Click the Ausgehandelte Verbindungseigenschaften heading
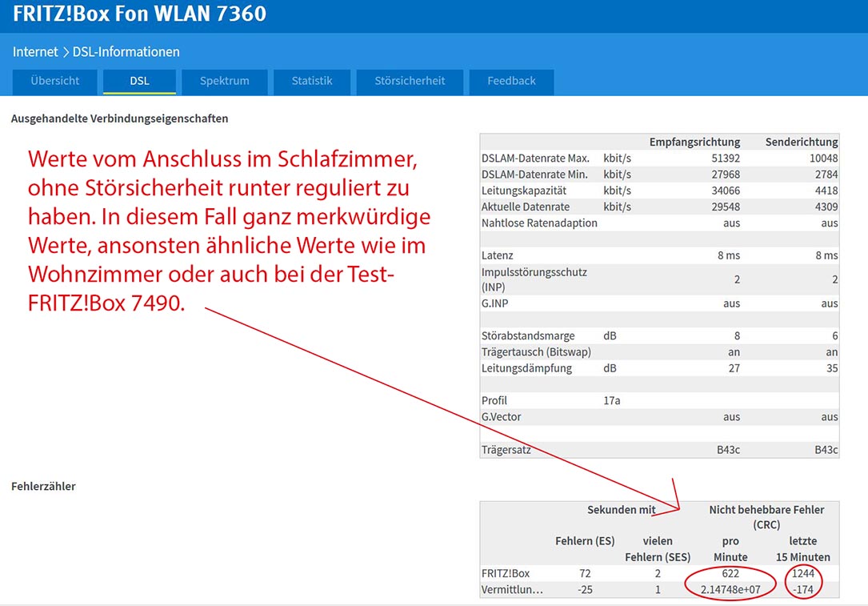The width and height of the screenshot is (868, 606). (119, 118)
